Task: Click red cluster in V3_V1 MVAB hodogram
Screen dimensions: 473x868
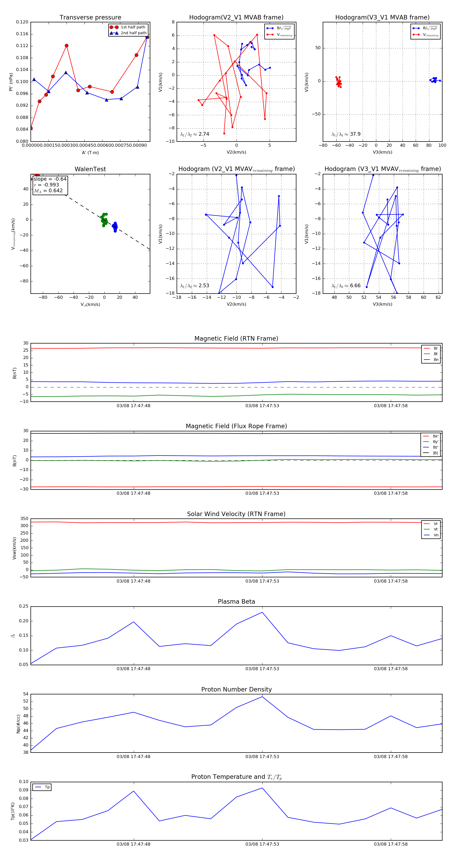Action: point(338,82)
